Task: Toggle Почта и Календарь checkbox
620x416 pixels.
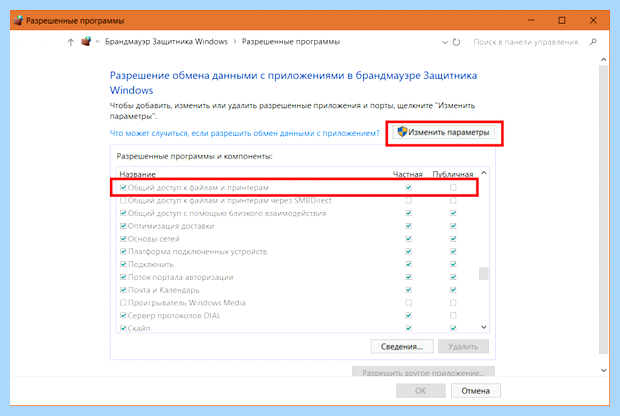Action: point(123,290)
